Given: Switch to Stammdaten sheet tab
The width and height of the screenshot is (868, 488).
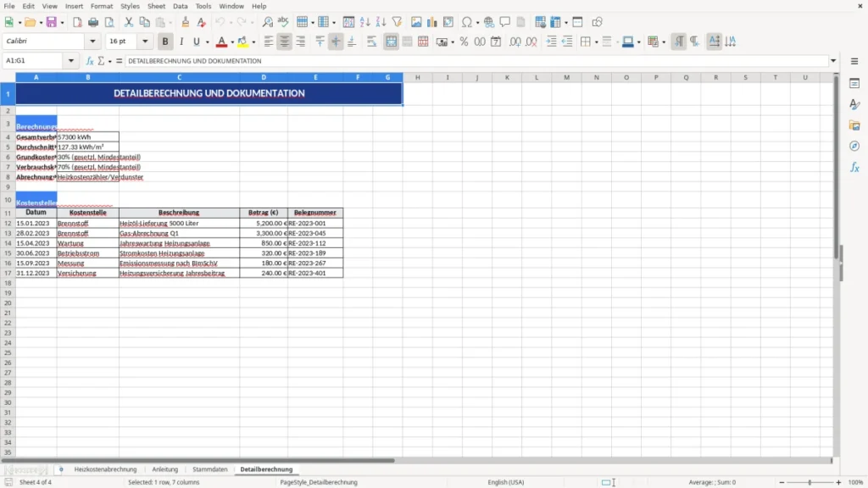Looking at the screenshot, I should pyautogui.click(x=210, y=469).
